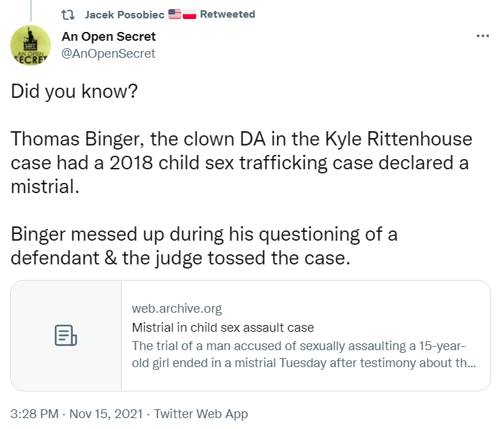Screen dimensions: 504x429
Task: Click the 'Did you know?' tweet text
Action: pos(74,91)
